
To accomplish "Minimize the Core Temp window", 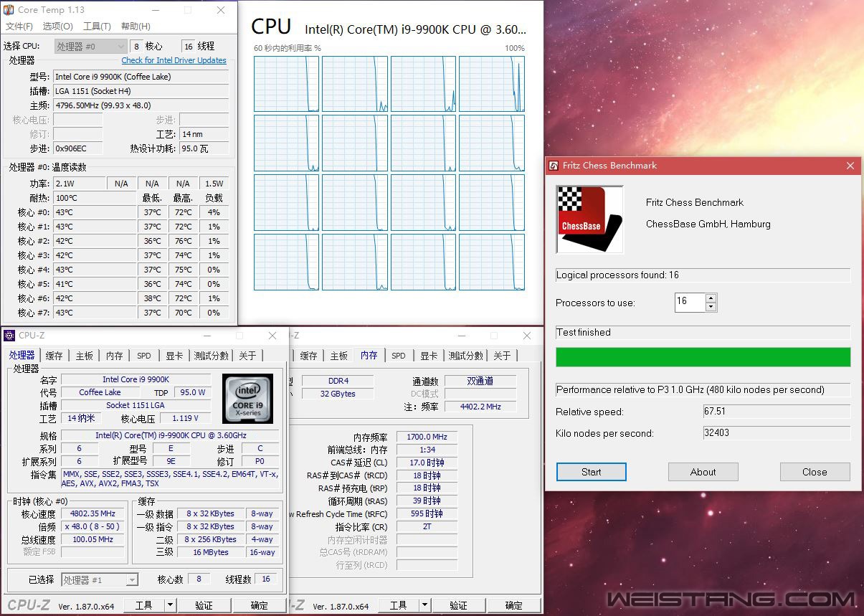I will pyautogui.click(x=154, y=10).
